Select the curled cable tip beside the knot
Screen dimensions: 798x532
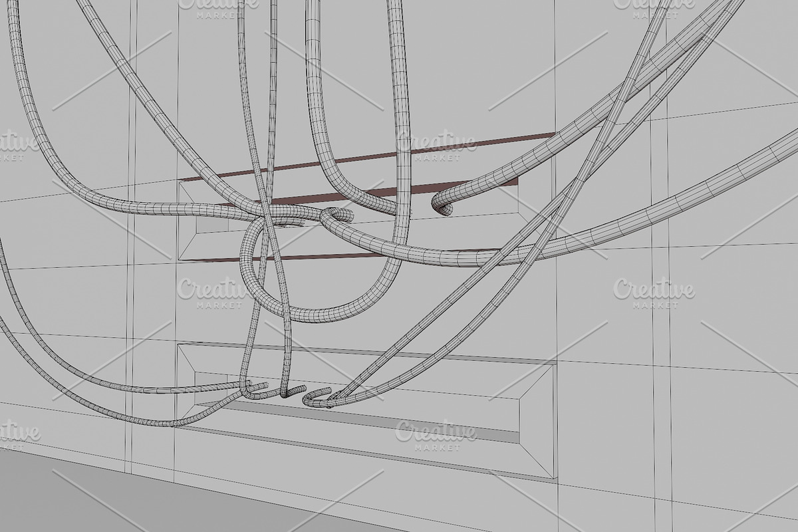point(339,215)
